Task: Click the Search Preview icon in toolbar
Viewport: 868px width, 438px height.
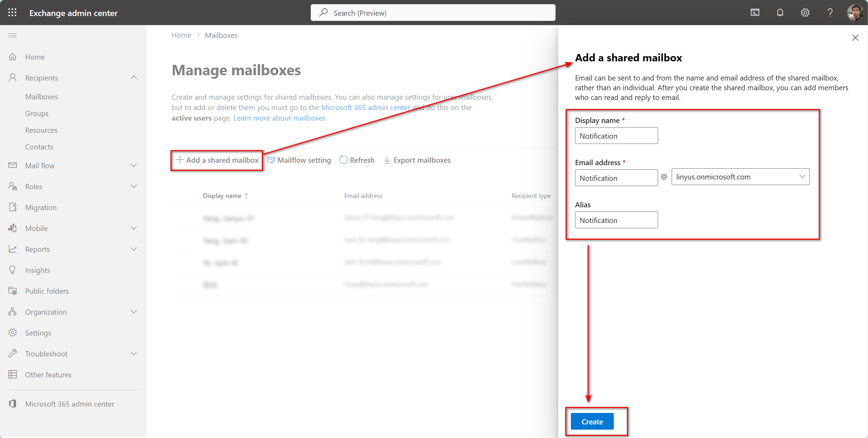Action: (x=324, y=12)
